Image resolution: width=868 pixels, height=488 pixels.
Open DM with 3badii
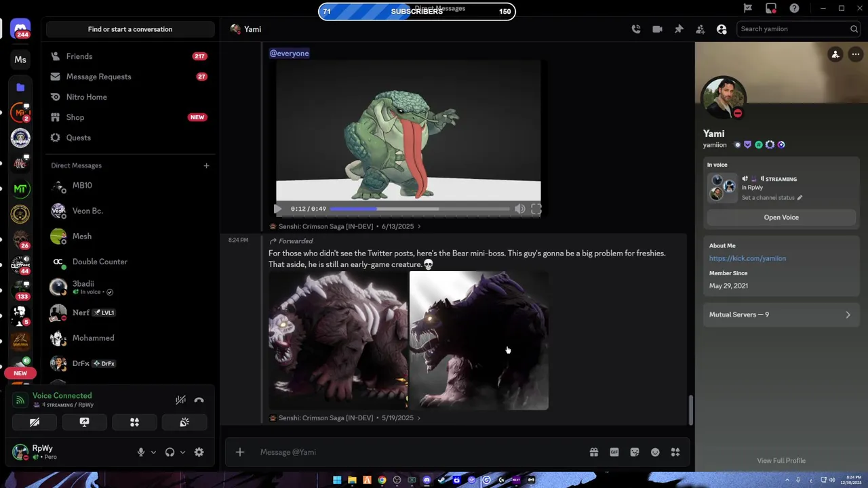[130, 287]
